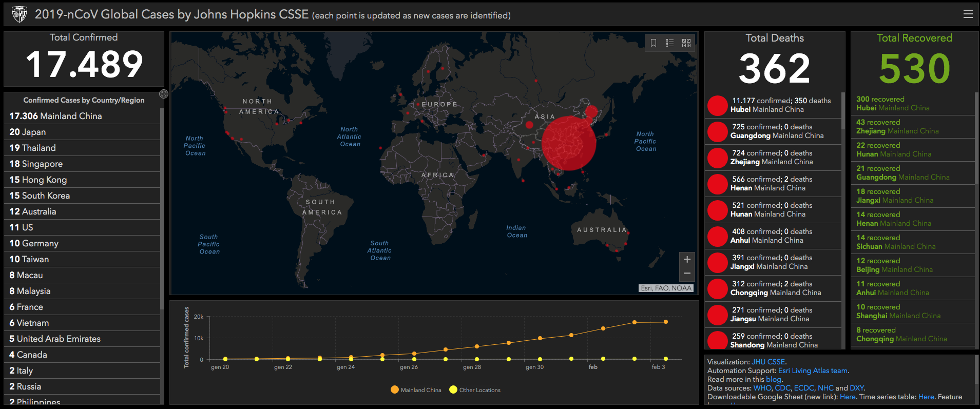Expand the Confirmed Cases by Country panel
Screen dimensions: 980x409
click(164, 94)
